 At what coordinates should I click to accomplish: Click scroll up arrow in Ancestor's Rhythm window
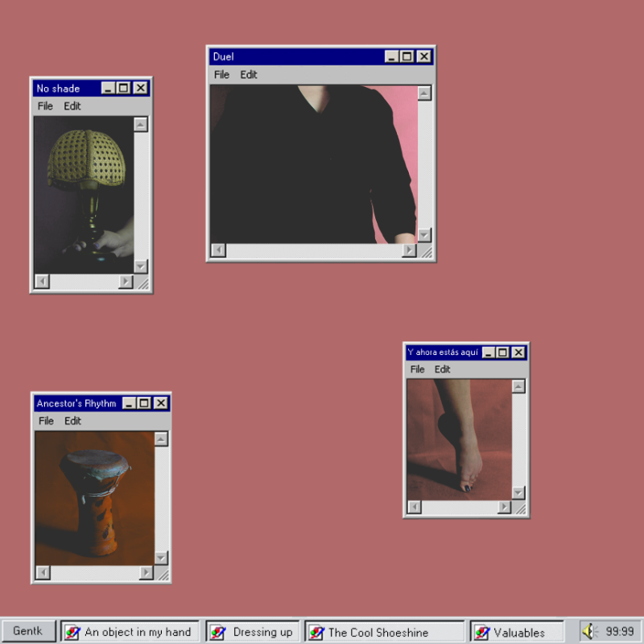pyautogui.click(x=161, y=440)
